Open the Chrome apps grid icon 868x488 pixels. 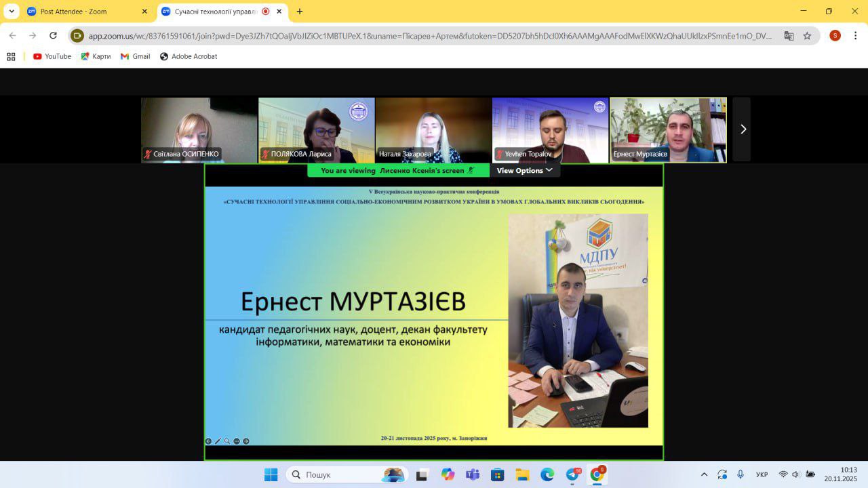pyautogui.click(x=11, y=56)
